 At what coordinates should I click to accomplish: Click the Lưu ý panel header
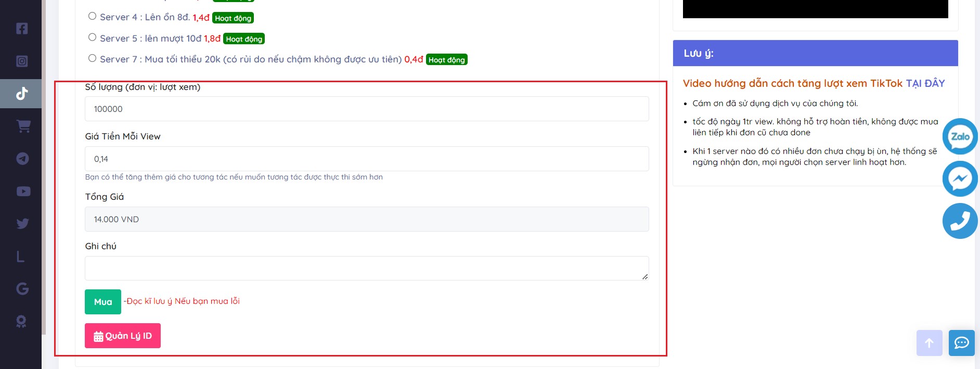click(816, 53)
